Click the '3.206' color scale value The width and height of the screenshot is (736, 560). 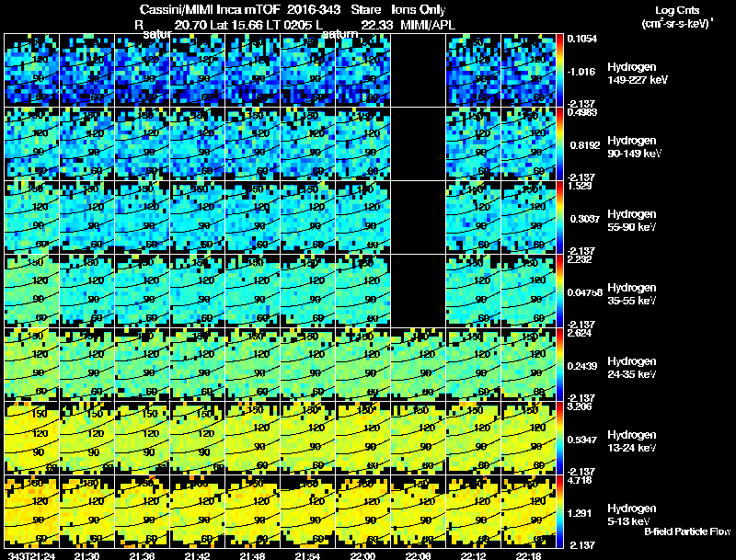point(580,406)
